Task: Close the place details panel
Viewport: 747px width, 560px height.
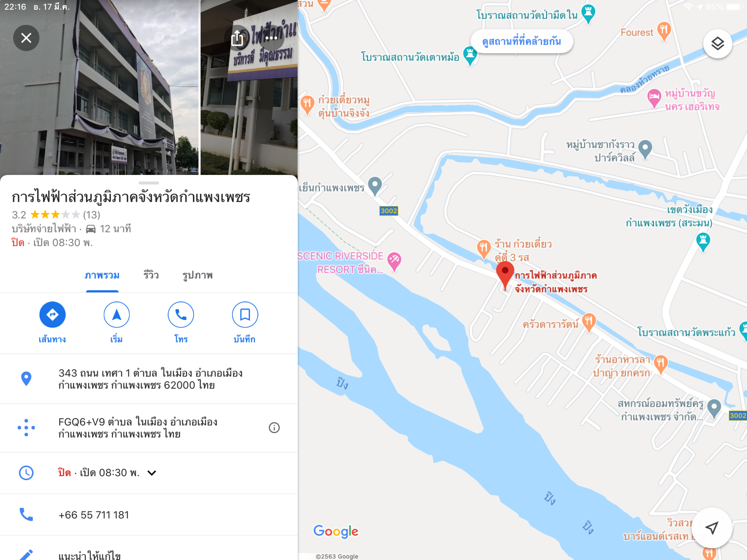Action: [26, 38]
